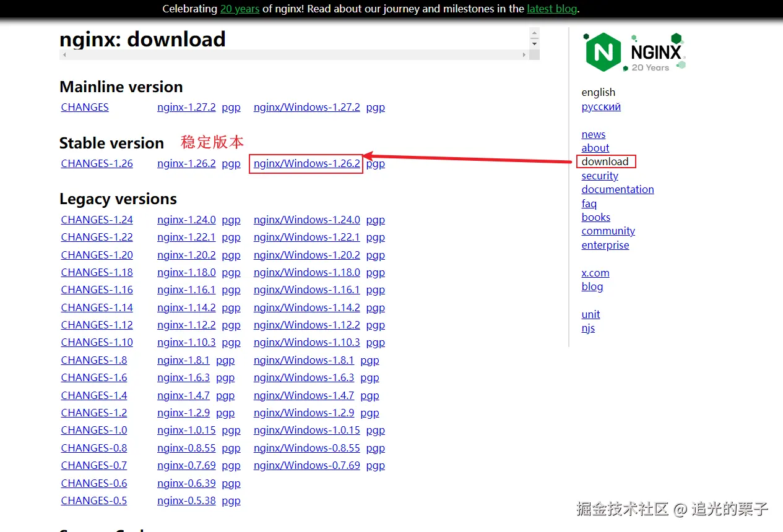Select download in the sidebar
Image resolution: width=783 pixels, height=532 pixels.
click(x=605, y=161)
